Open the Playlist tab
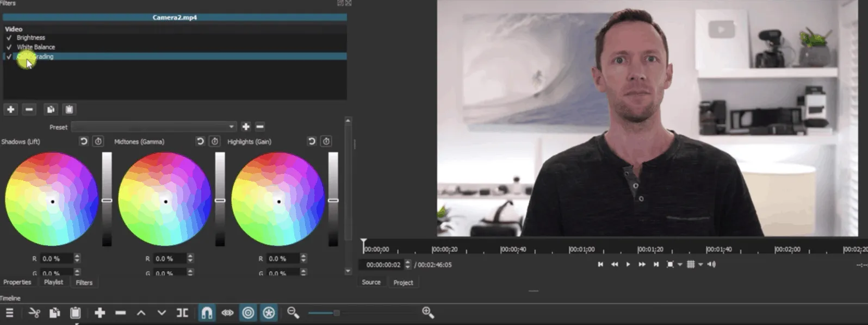 pos(53,282)
